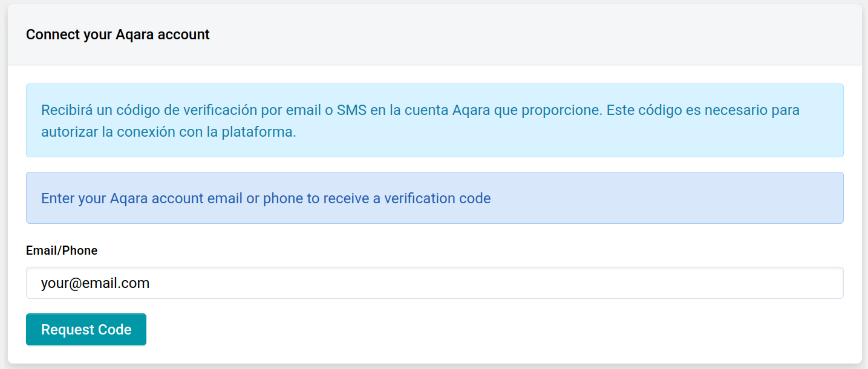Click the Request Code button
This screenshot has height=369, width=868.
(x=86, y=330)
